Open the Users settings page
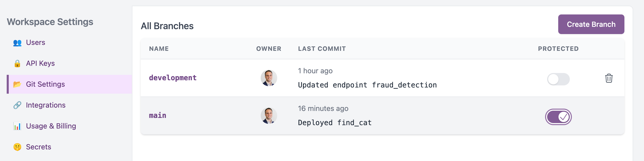The height and width of the screenshot is (161, 644). [36, 43]
